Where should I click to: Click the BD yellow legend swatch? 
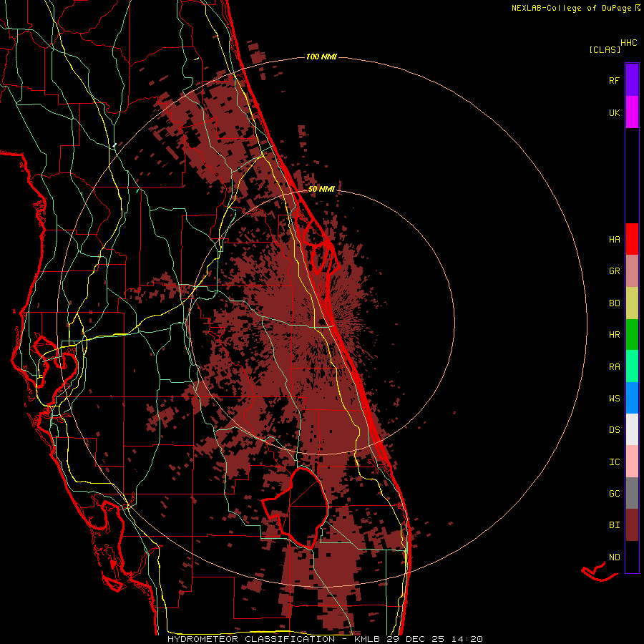632,303
